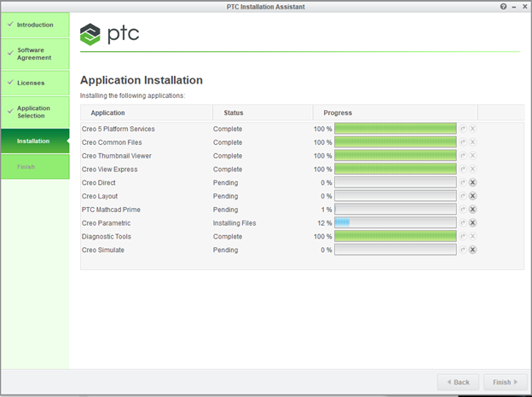
Task: Click the 12 % progress value
Action: point(325,223)
